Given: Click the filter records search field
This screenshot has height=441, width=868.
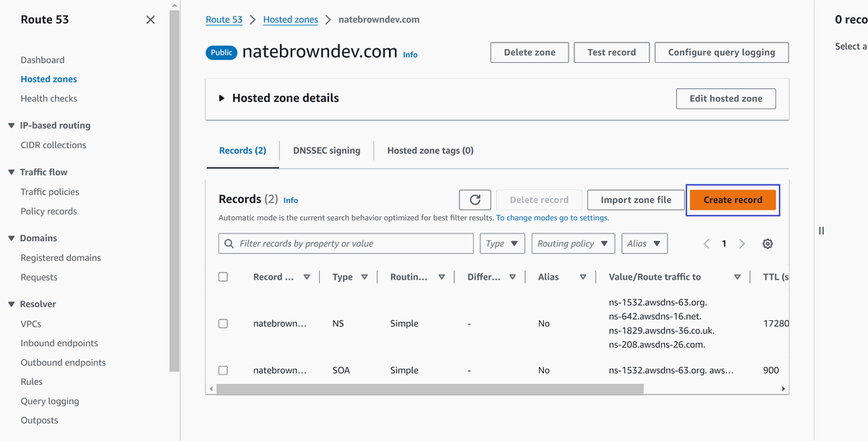Looking at the screenshot, I should (x=346, y=244).
